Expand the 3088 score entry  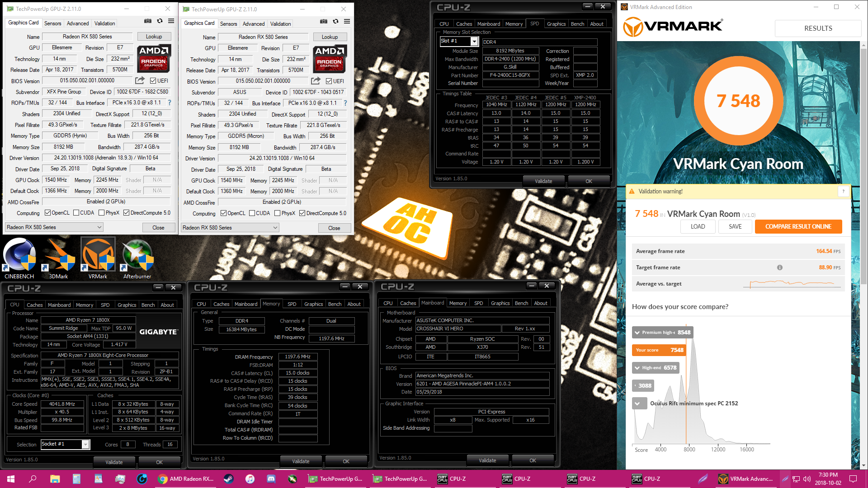[x=643, y=385]
